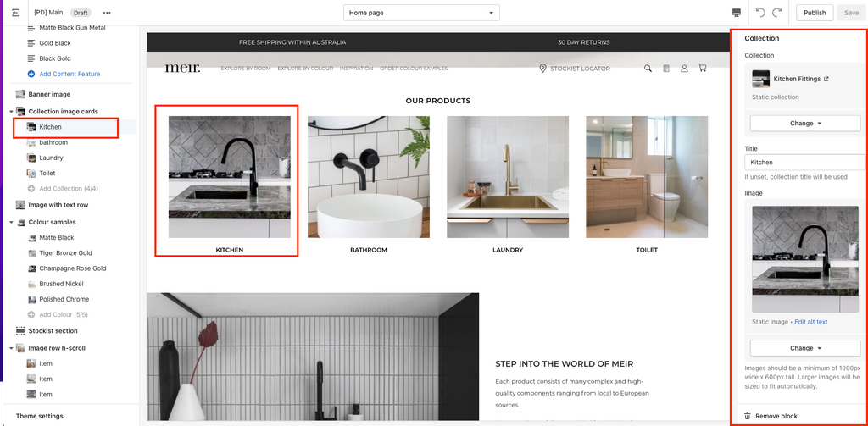Viewport: 868px width, 426px height.
Task: Click Add Content Feature link
Action: 70,75
